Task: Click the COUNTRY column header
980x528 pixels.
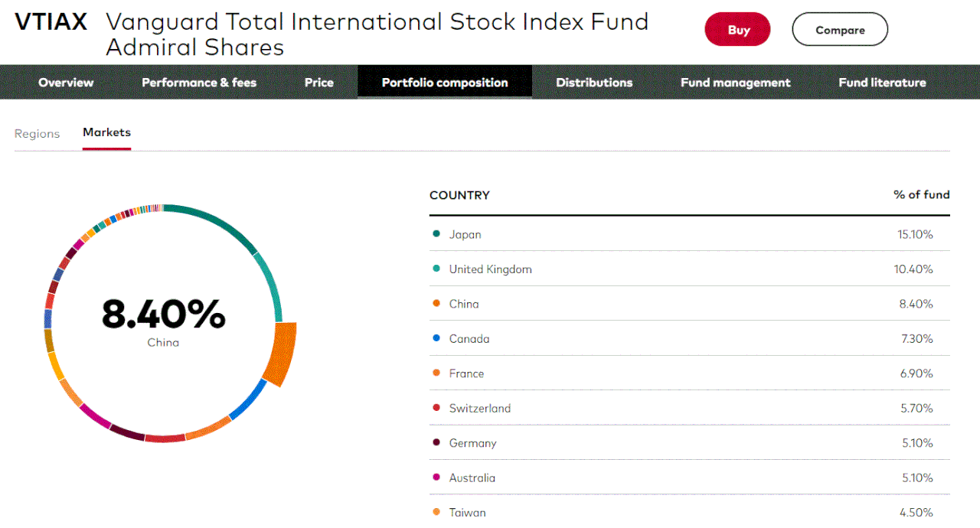Action: (x=459, y=195)
